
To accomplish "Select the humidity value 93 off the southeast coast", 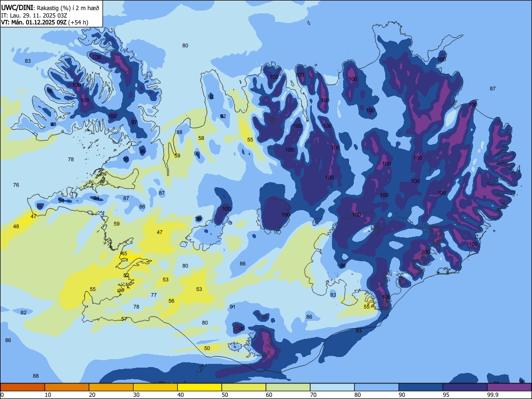I will [359, 330].
